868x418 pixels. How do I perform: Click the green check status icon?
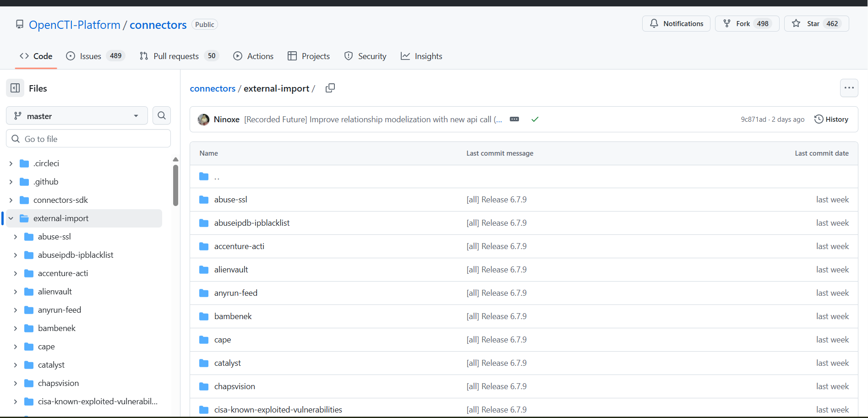coord(535,119)
